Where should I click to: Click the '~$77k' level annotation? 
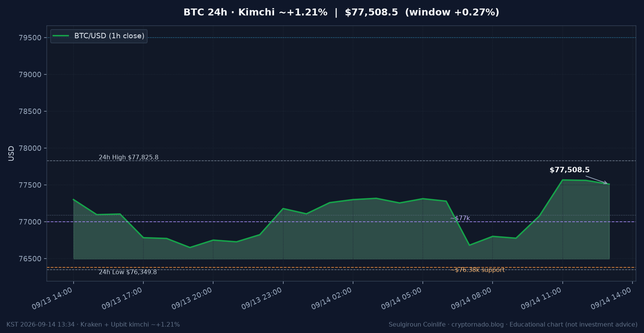pos(460,218)
